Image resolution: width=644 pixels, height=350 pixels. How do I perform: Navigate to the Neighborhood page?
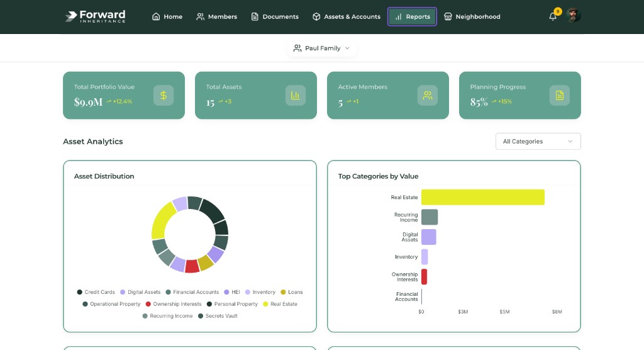472,17
